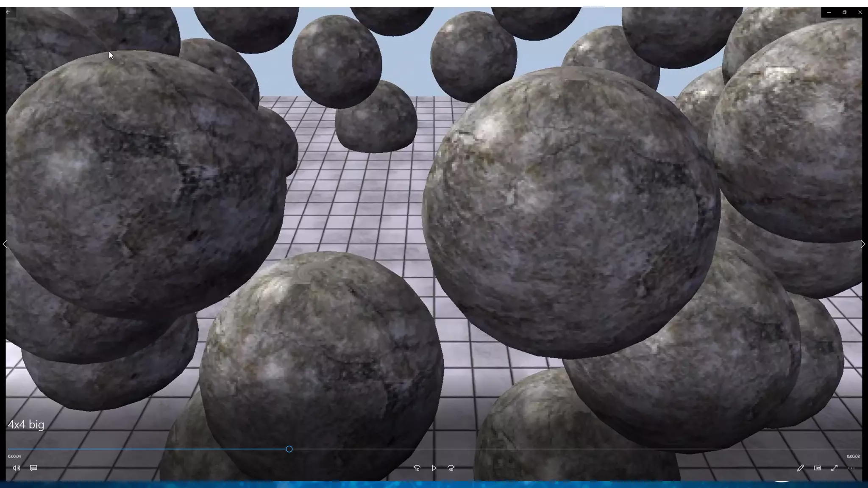Viewport: 868px width, 488px height.
Task: Minimize the player window
Action: [829, 12]
